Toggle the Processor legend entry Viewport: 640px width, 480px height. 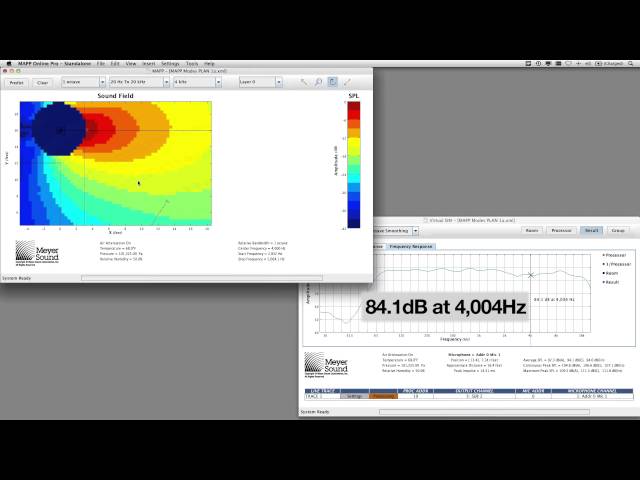[x=614, y=255]
